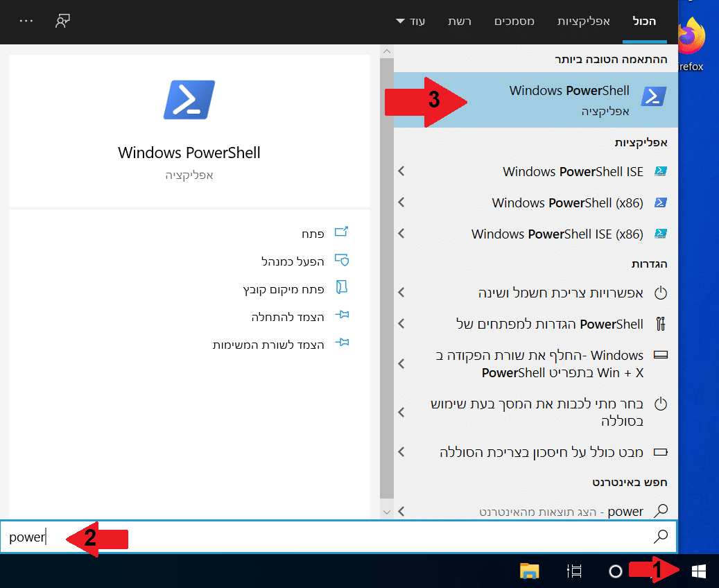
Task: Click the Windows Start button in taskbar
Action: pos(698,571)
